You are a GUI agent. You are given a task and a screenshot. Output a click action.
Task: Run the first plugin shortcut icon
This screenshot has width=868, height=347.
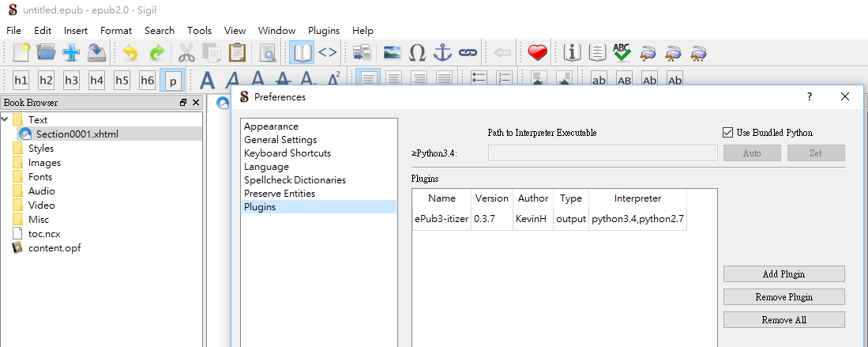(648, 53)
